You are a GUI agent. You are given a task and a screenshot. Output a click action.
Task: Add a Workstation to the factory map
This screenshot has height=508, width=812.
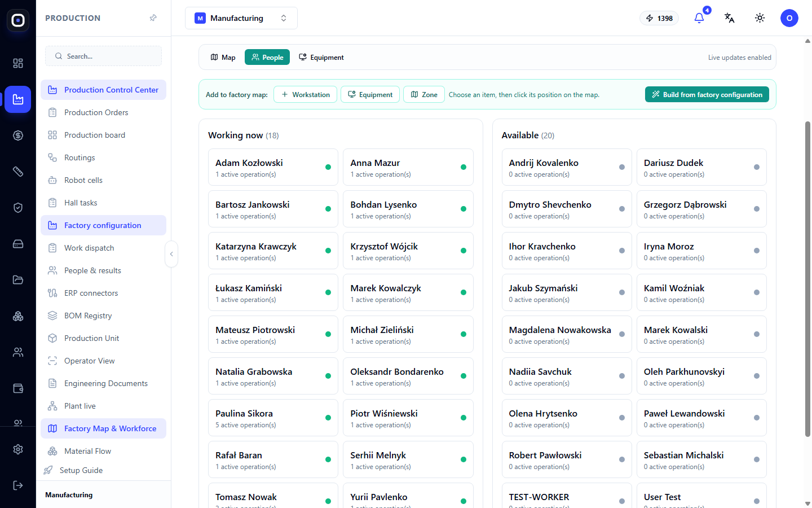306,94
